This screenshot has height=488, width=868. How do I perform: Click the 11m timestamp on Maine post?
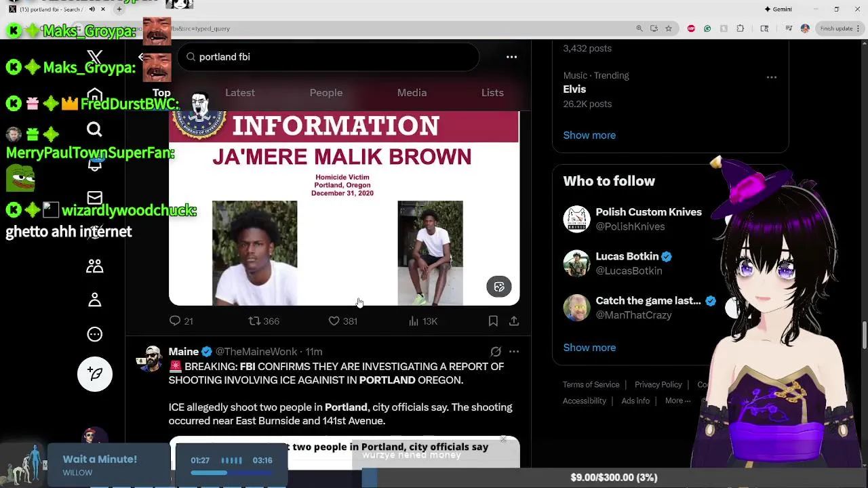[313, 352]
